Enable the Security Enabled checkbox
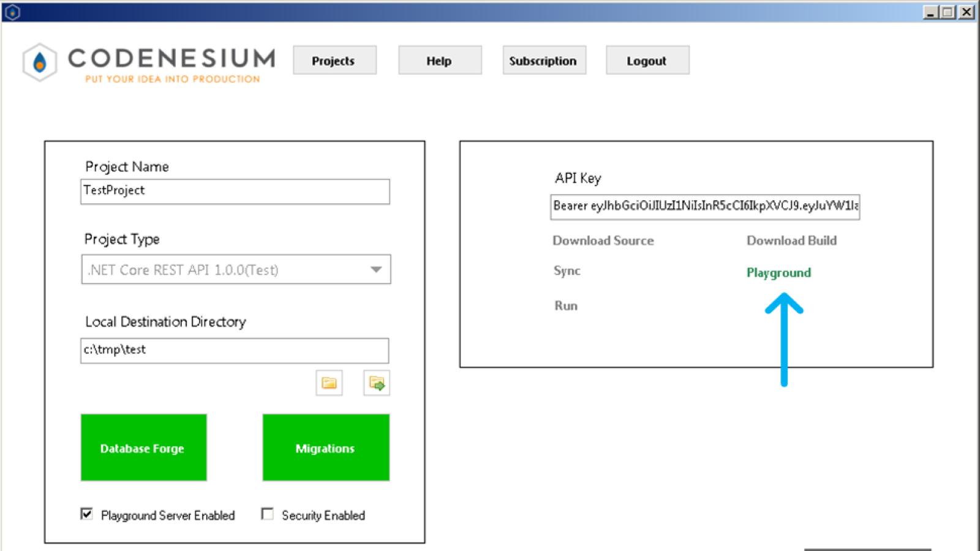This screenshot has width=980, height=551. (267, 514)
